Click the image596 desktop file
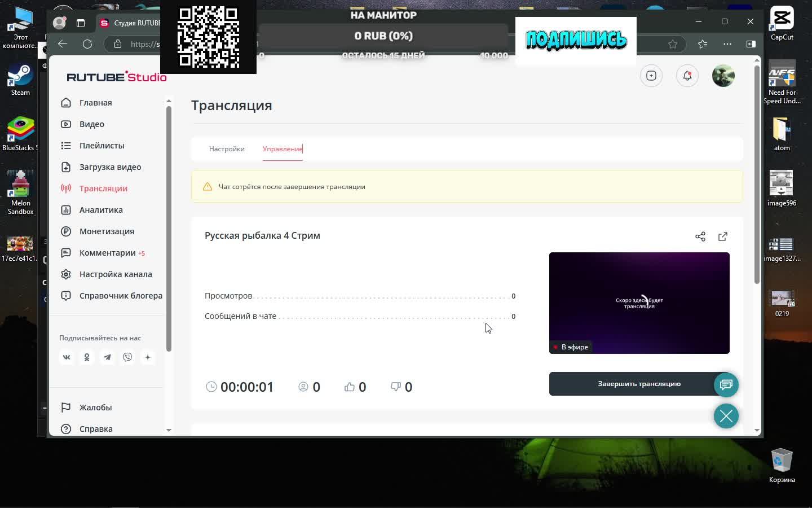The height and width of the screenshot is (508, 812). coord(782,189)
